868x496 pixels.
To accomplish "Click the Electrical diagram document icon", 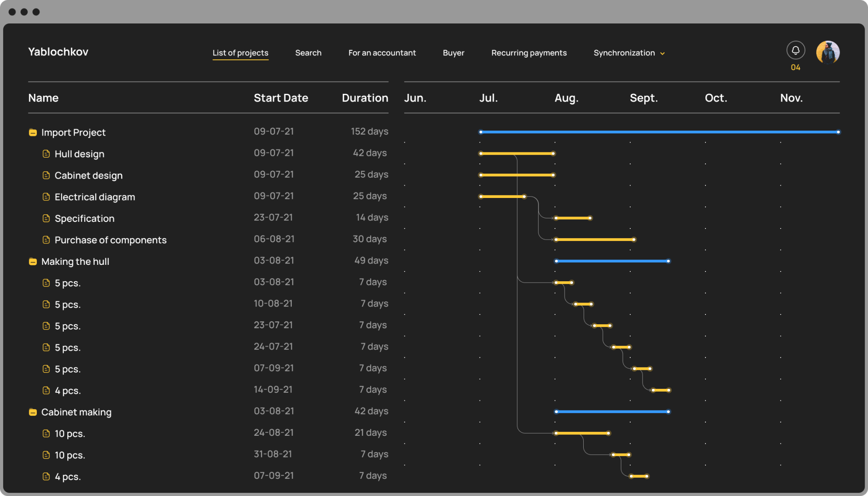I will tap(46, 197).
